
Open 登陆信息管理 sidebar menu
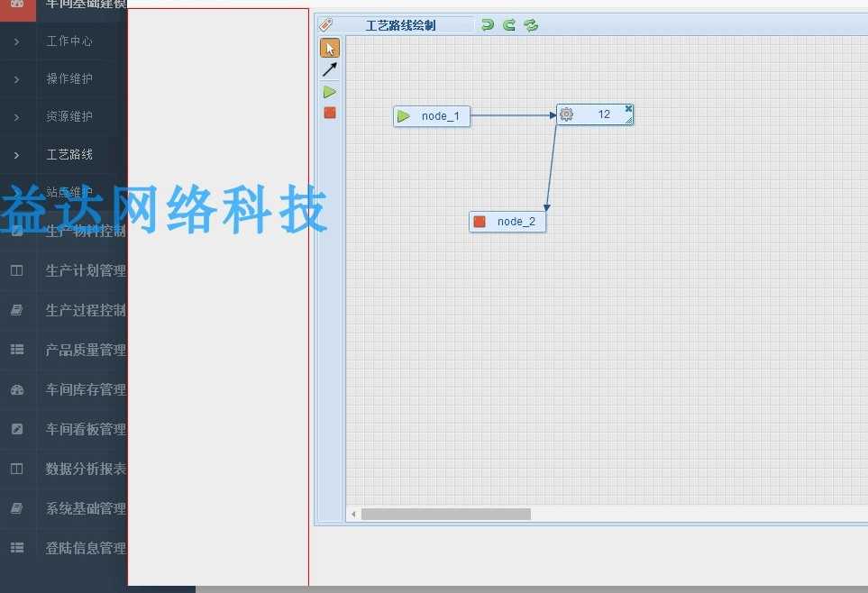click(87, 548)
